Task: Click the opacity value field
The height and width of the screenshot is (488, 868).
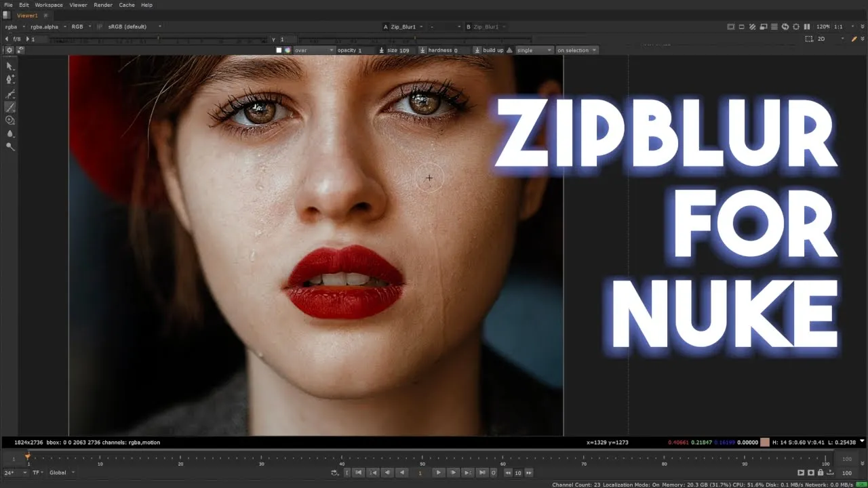Action: pyautogui.click(x=366, y=50)
